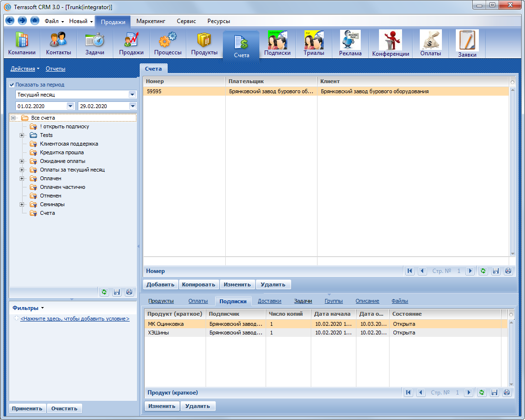Save the invoices grid settings
The width and height of the screenshot is (525, 420).
tap(496, 271)
